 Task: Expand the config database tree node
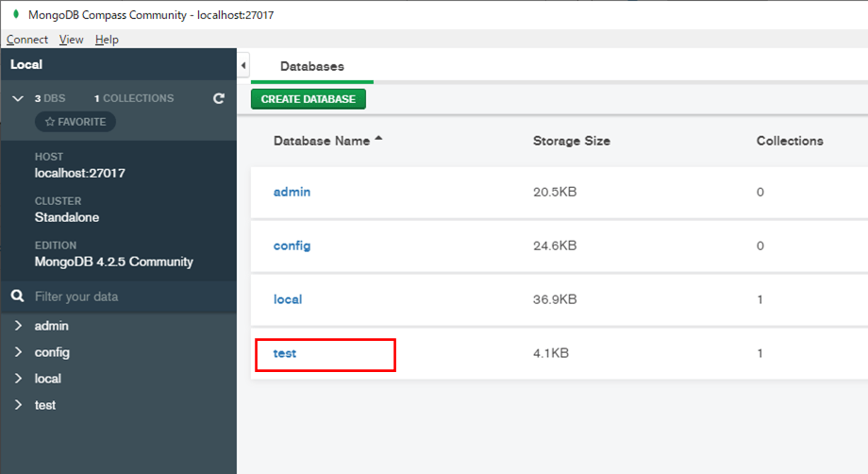[18, 352]
